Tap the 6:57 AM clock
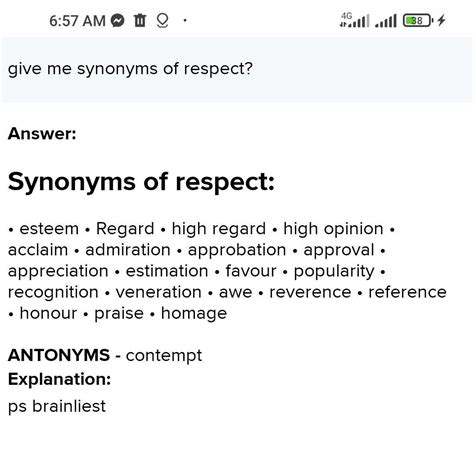This screenshot has height=459, width=474. [x=77, y=21]
